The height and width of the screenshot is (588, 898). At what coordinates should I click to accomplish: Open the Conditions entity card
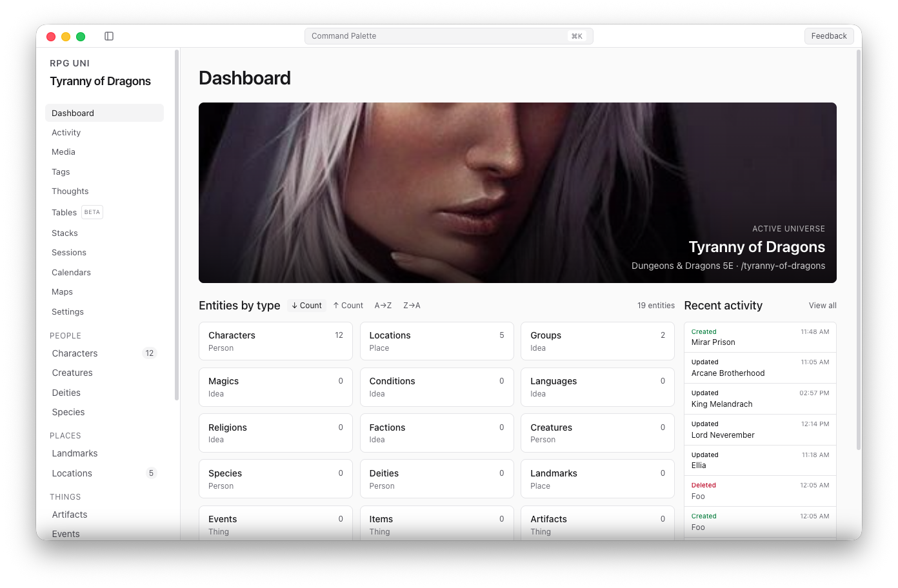coord(437,387)
